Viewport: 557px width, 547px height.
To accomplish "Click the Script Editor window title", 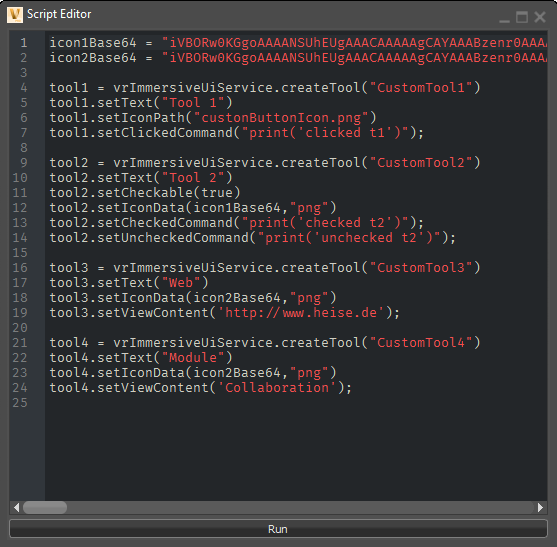I will coord(59,14).
